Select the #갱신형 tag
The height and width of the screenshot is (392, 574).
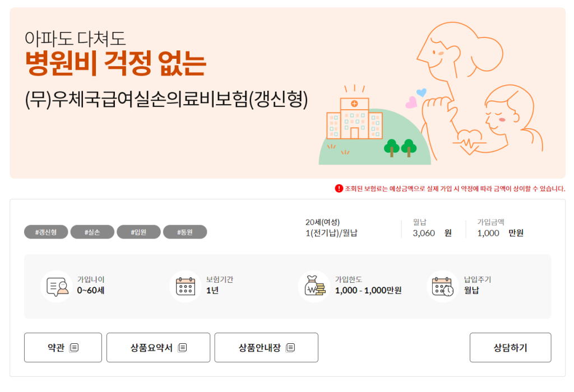45,231
